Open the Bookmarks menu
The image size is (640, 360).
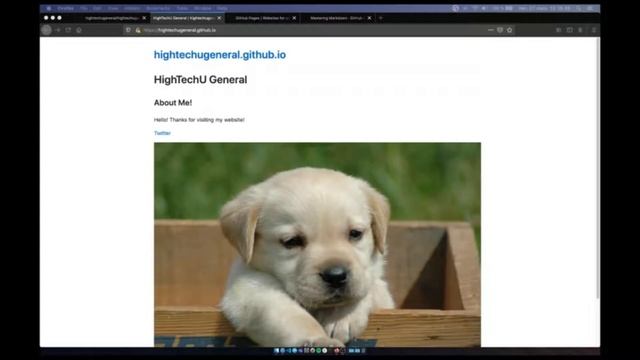tap(158, 8)
